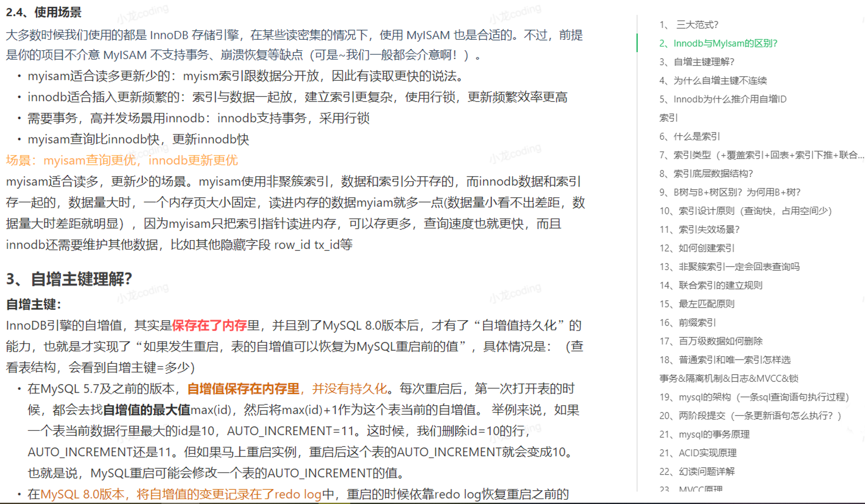
Task: Click the '2.4、使用场景' section heading
Action: 44,12
